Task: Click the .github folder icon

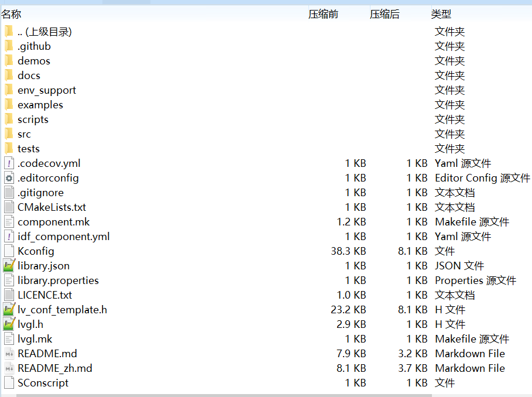Action: (x=8, y=46)
